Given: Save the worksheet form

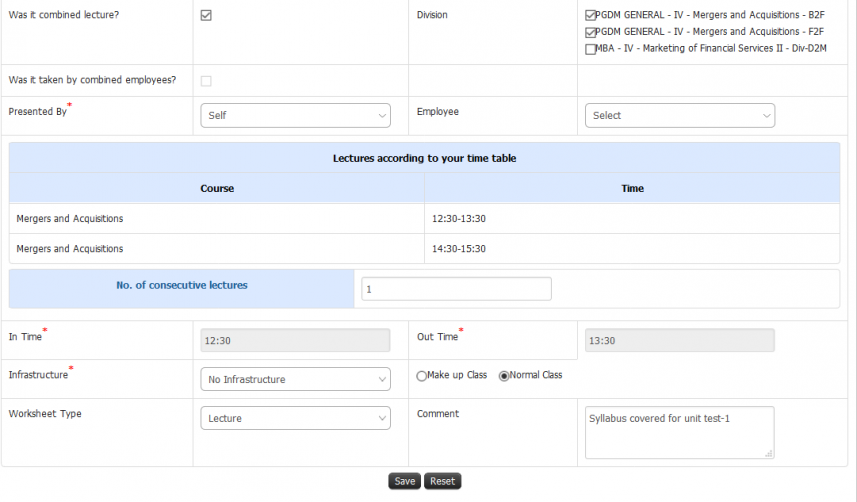Looking at the screenshot, I should [x=404, y=481].
